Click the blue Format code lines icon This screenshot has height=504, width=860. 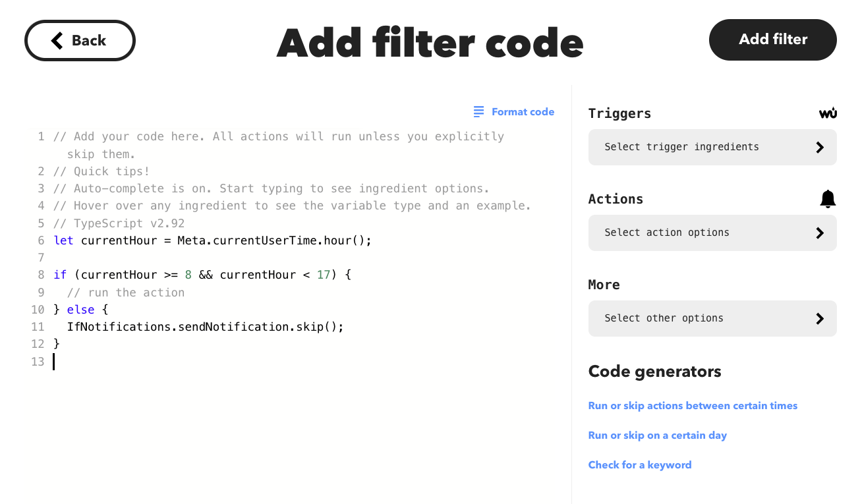click(478, 111)
